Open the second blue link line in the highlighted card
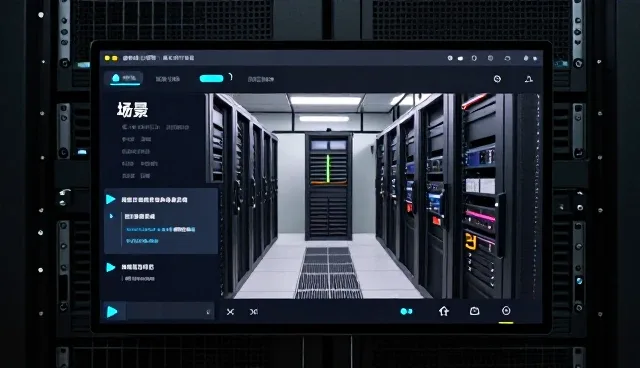The image size is (640, 368). point(142,241)
